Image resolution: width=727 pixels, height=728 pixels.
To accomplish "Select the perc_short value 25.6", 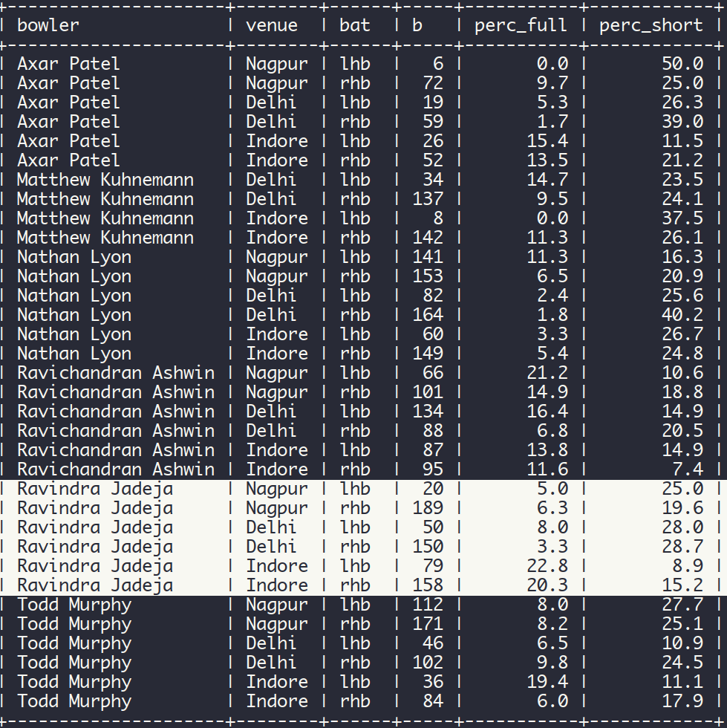I will (682, 296).
